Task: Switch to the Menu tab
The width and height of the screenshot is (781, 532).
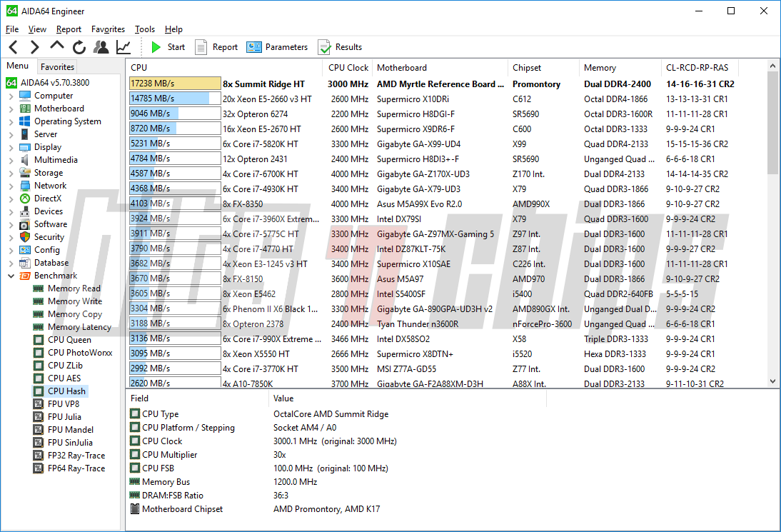Action: click(x=17, y=66)
